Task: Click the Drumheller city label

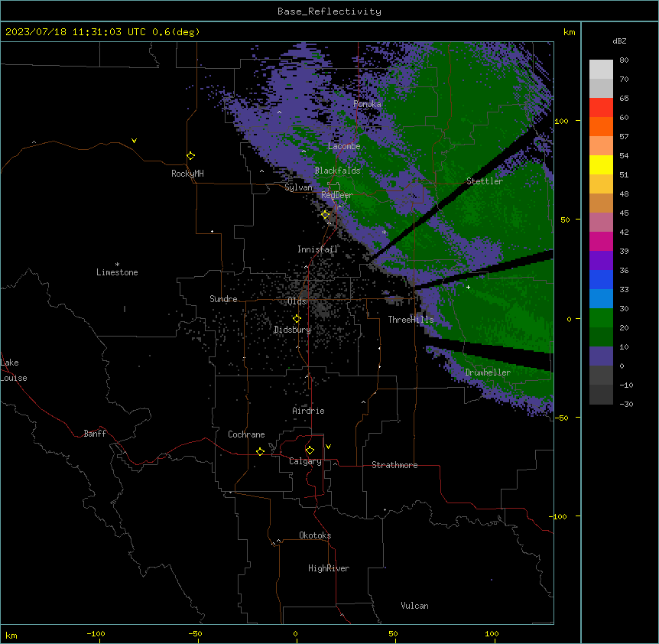Action: [x=488, y=372]
